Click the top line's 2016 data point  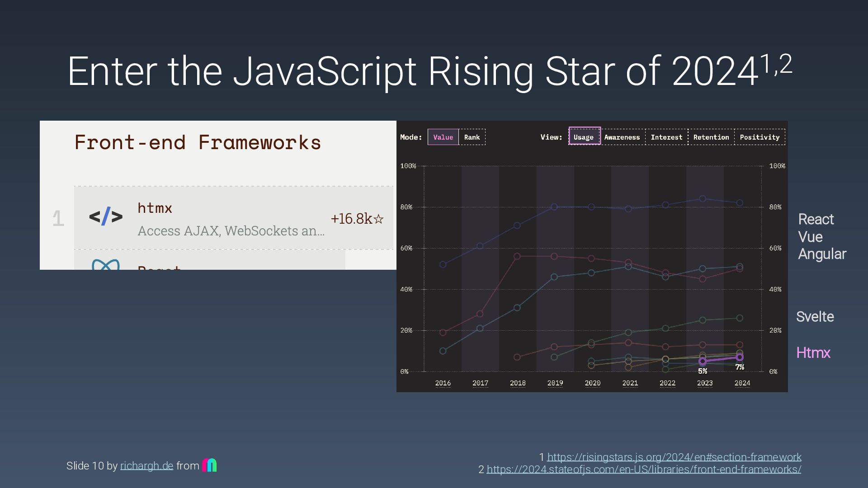pos(443,264)
